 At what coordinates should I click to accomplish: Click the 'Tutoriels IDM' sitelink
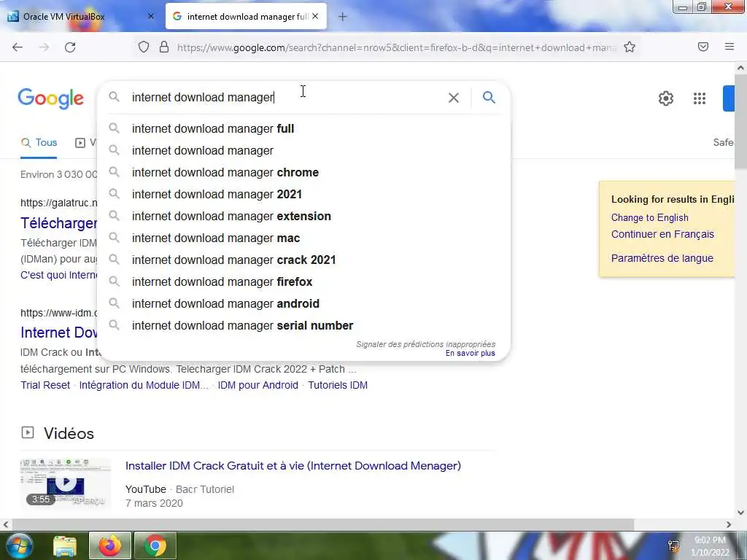click(x=338, y=385)
